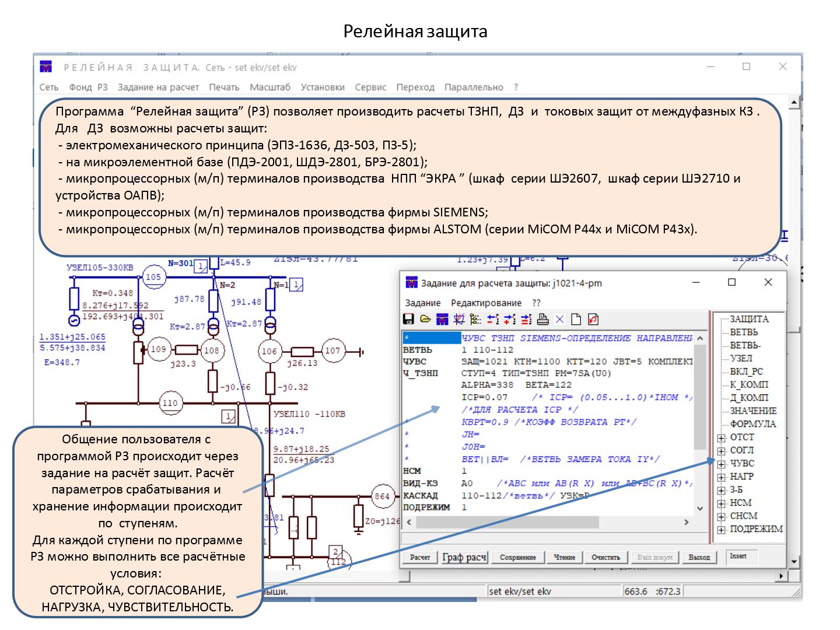Click the printer icon in the toolbar
This screenshot has width=840, height=630.
click(543, 320)
